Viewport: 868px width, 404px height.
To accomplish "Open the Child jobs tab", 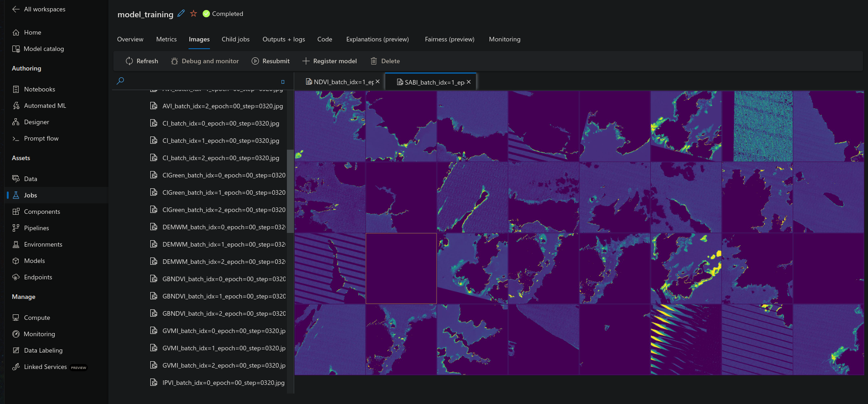I will click(x=235, y=39).
